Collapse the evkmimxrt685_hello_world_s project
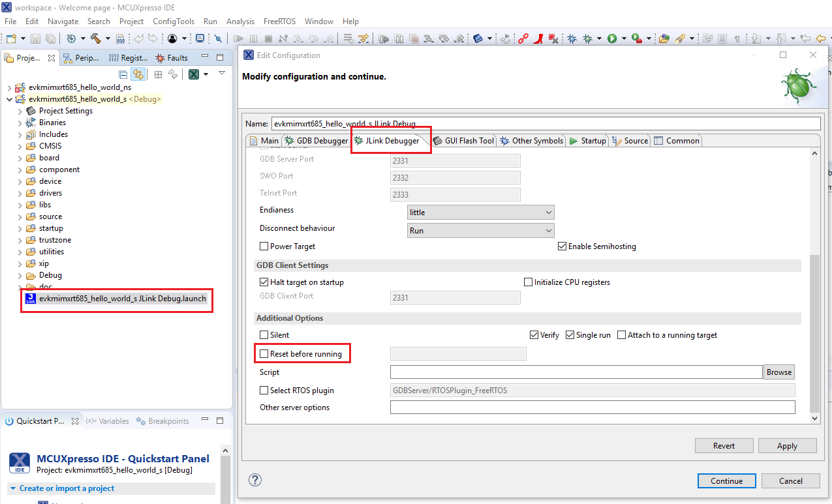 tap(9, 99)
